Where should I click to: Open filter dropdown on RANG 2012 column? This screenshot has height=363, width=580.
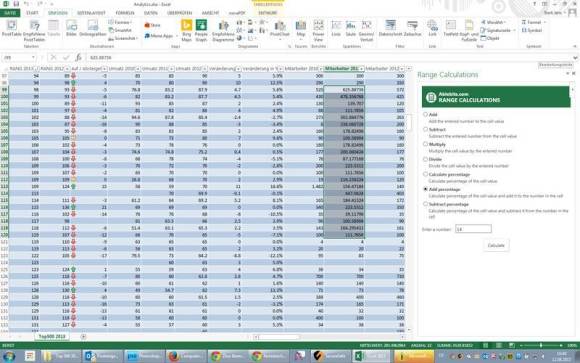point(67,69)
